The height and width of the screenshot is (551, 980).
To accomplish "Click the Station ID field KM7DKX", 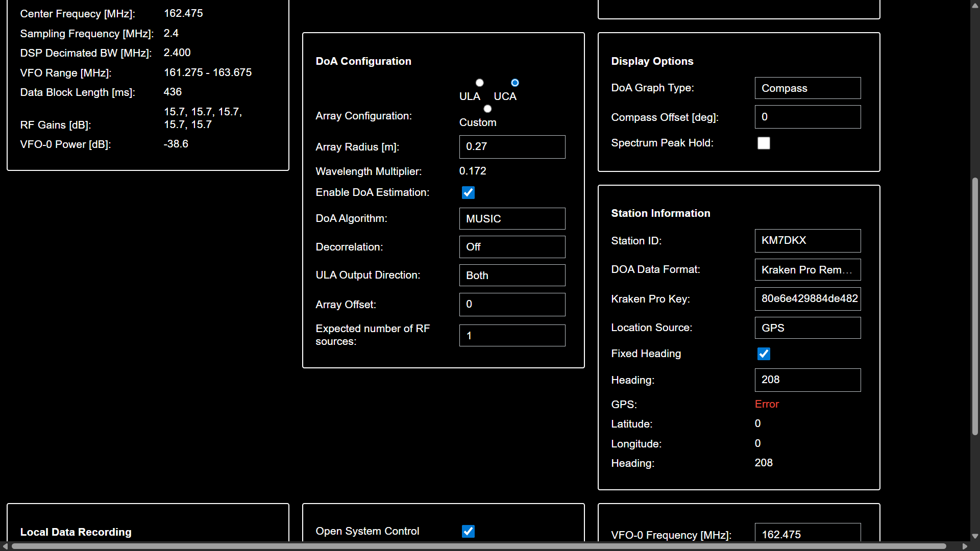I will coord(807,241).
